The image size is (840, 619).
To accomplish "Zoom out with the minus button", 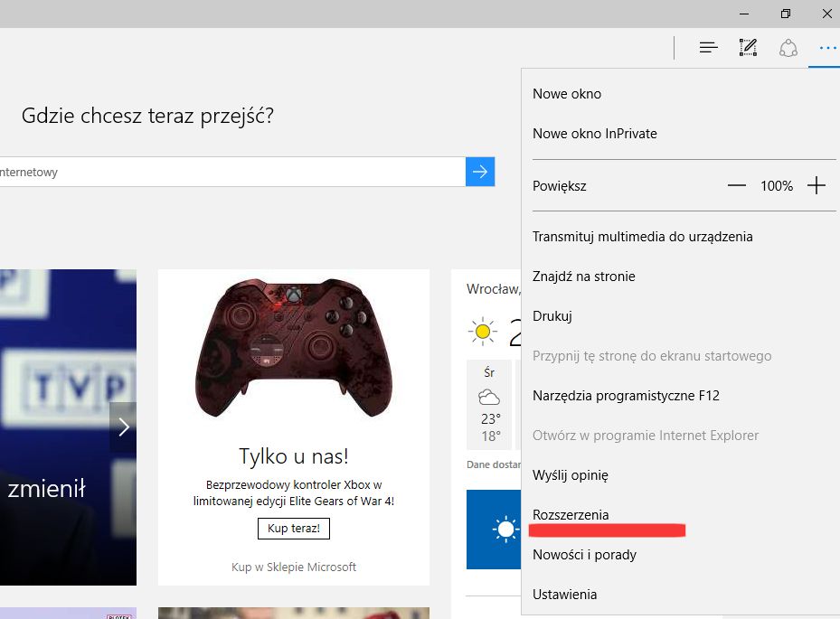I will tap(737, 186).
